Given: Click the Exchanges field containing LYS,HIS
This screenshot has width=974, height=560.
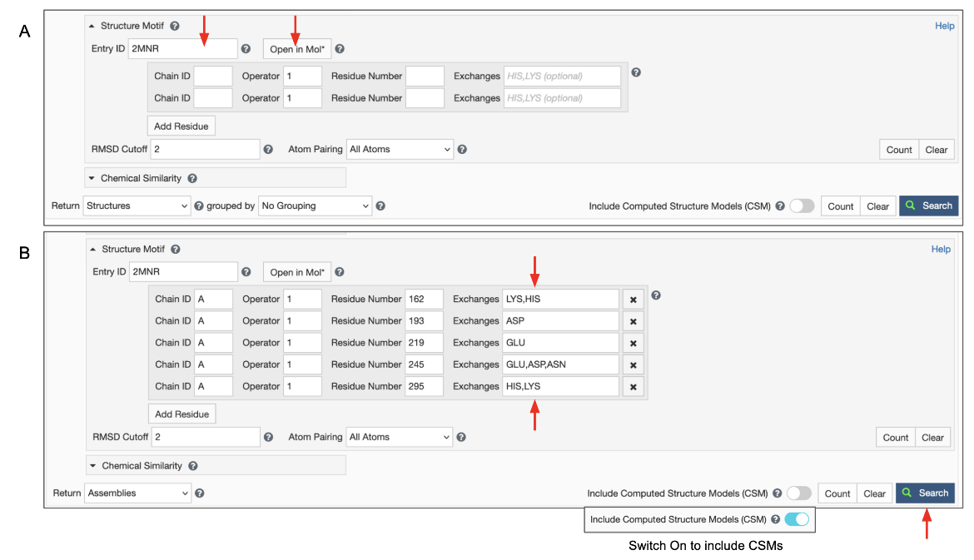Looking at the screenshot, I should point(560,300).
